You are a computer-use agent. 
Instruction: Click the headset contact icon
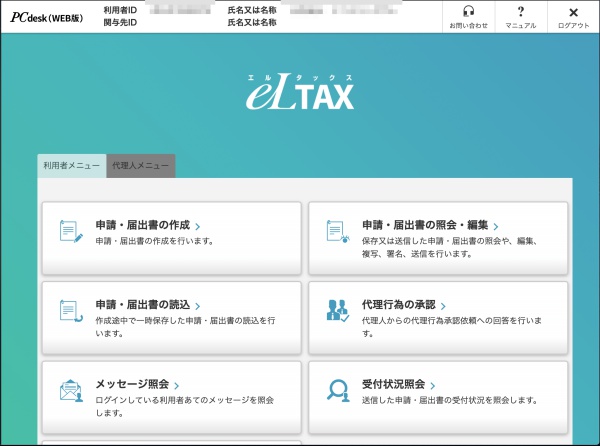pyautogui.click(x=468, y=11)
